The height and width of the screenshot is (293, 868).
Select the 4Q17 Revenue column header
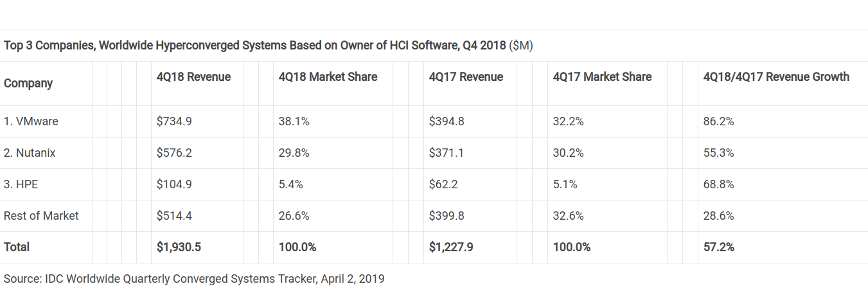pyautogui.click(x=466, y=77)
